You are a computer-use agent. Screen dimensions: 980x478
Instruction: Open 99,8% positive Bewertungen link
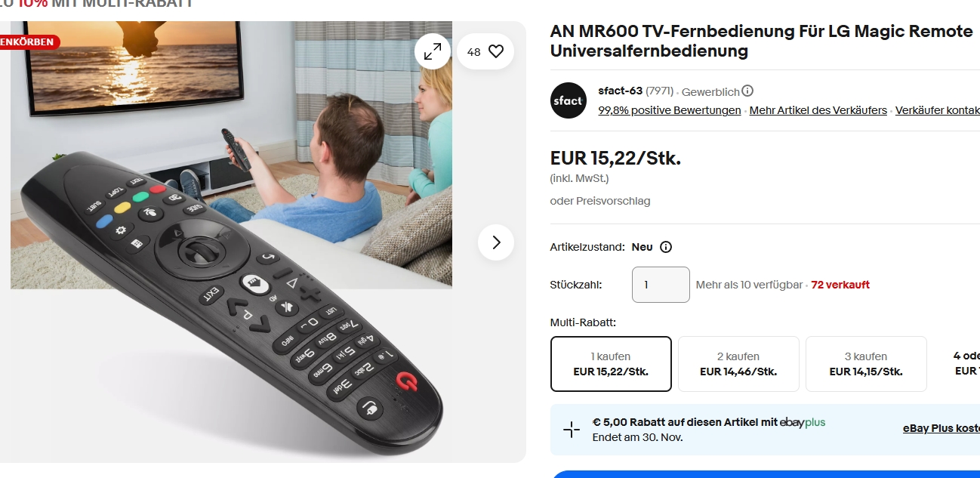pyautogui.click(x=670, y=110)
